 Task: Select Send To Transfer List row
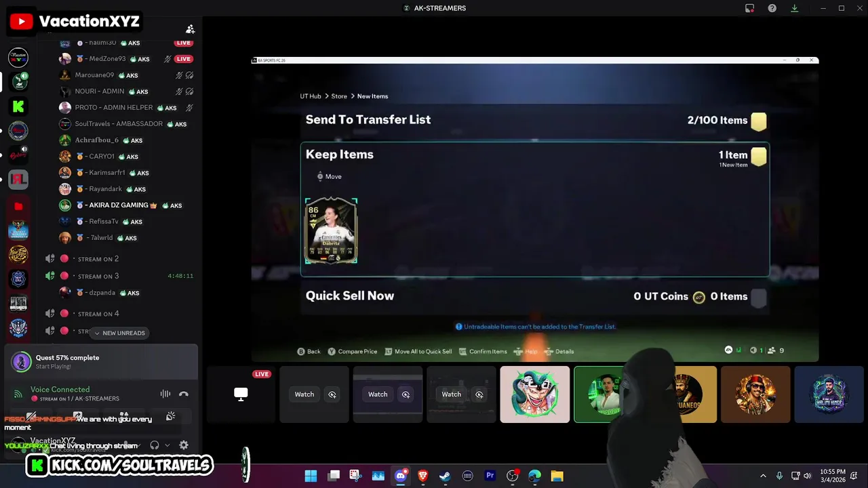pos(535,120)
